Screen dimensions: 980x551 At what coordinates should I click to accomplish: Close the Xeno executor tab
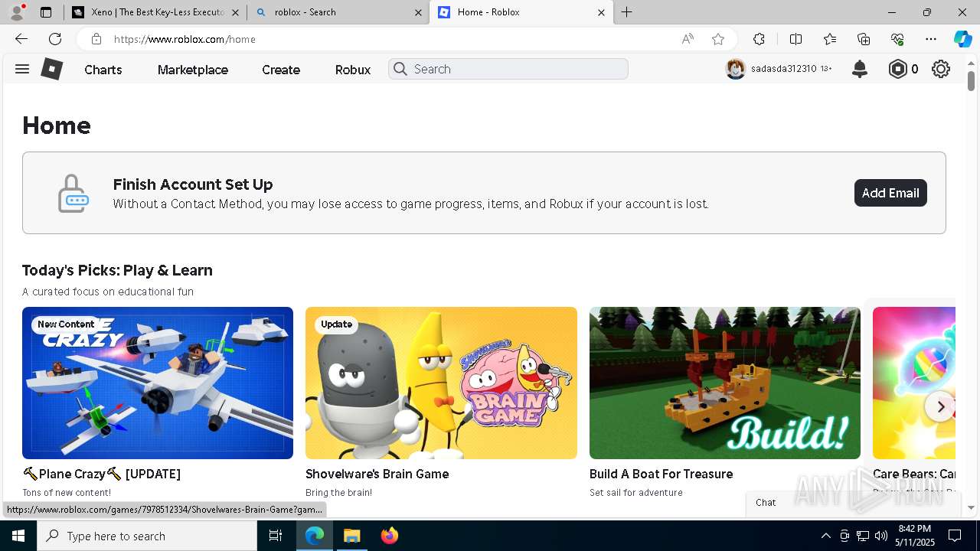tap(235, 12)
